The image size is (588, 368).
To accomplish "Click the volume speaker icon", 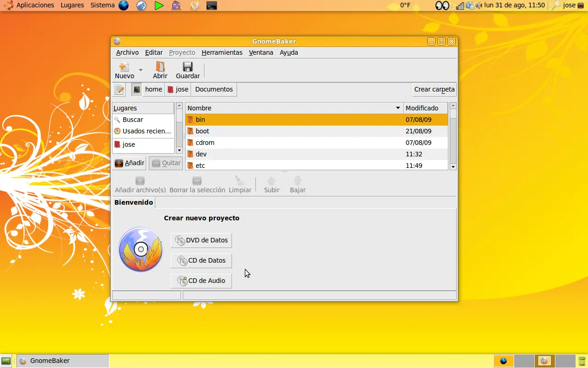I will pos(479,6).
